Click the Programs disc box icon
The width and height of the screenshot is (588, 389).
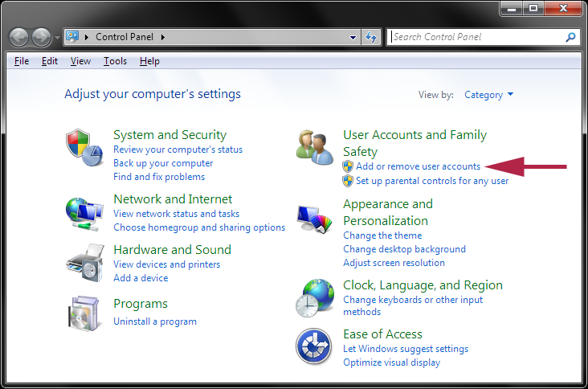(x=84, y=313)
